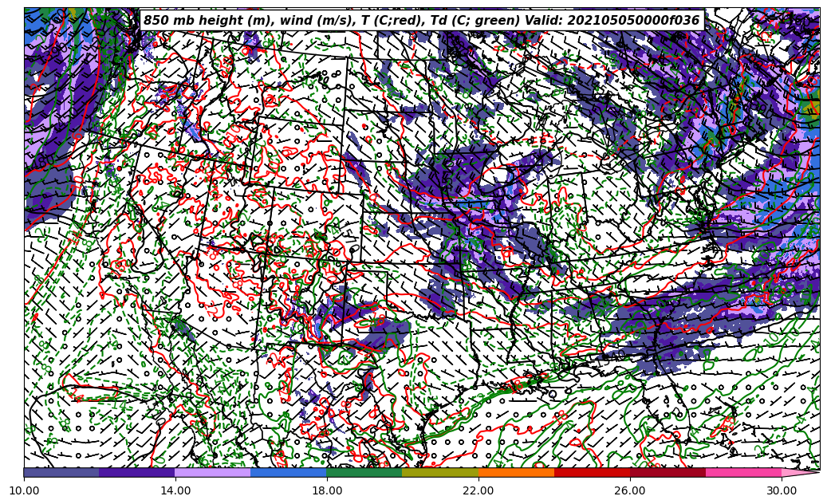Click the blue 16–18 colorbar segment
Viewport: 827px width, 504px height.
(289, 472)
